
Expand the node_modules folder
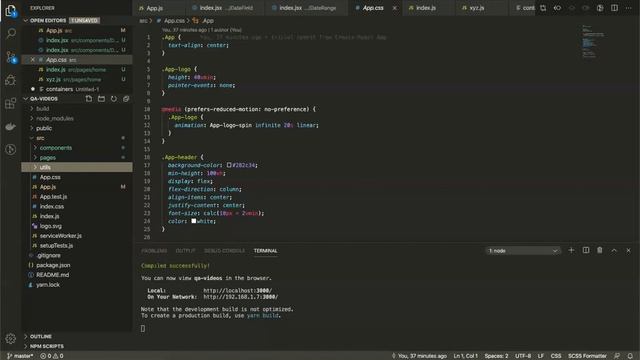click(x=55, y=118)
